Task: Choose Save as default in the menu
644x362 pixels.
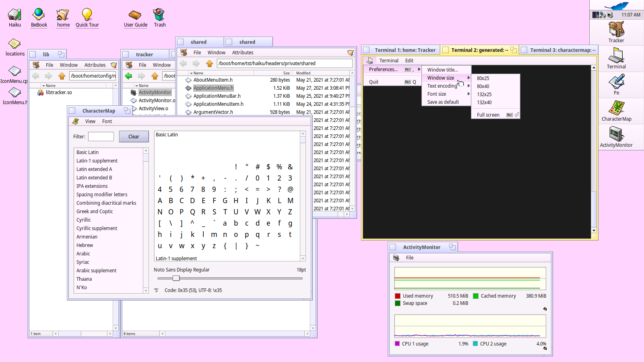Action: [x=443, y=102]
